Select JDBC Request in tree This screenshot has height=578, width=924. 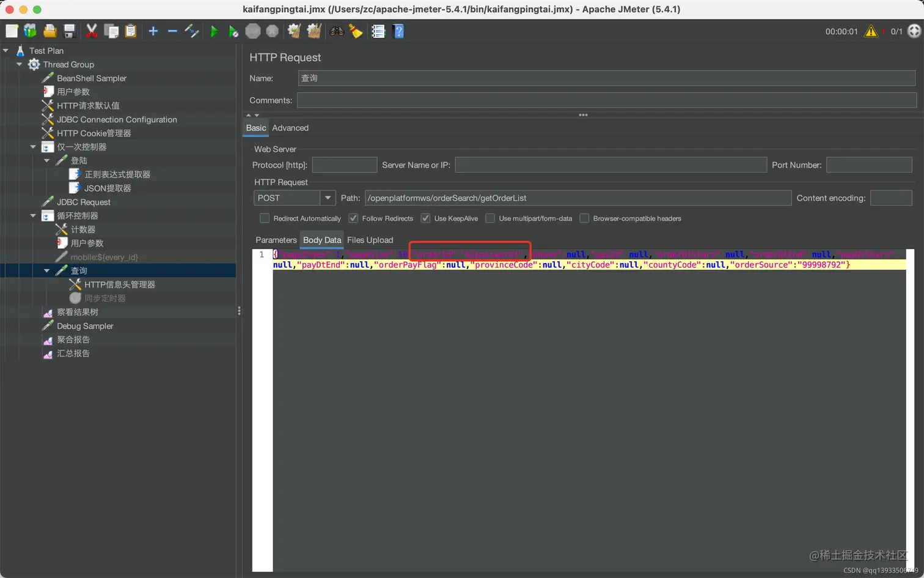(x=84, y=202)
